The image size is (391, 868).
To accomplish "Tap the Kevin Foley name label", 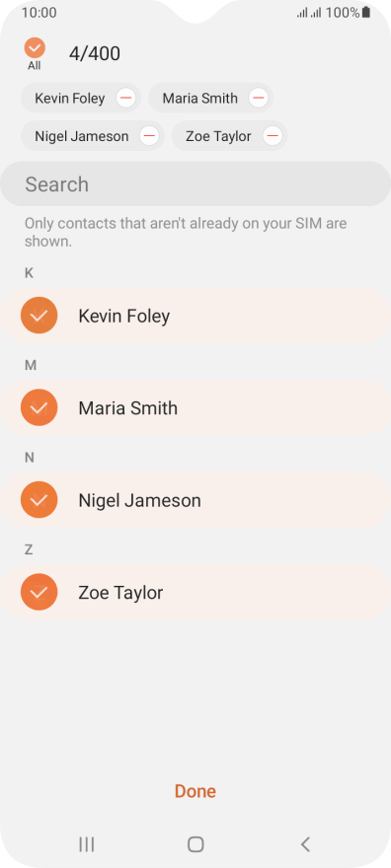I will coord(124,316).
